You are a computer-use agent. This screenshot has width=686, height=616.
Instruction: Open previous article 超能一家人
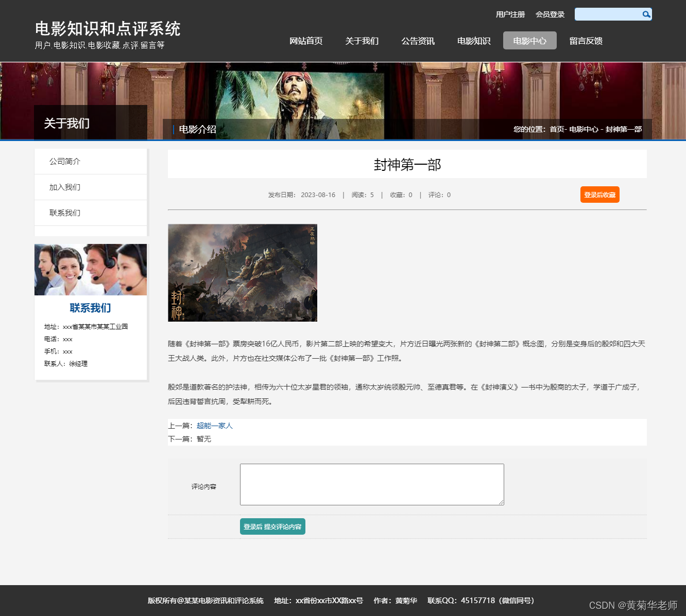pos(215,426)
